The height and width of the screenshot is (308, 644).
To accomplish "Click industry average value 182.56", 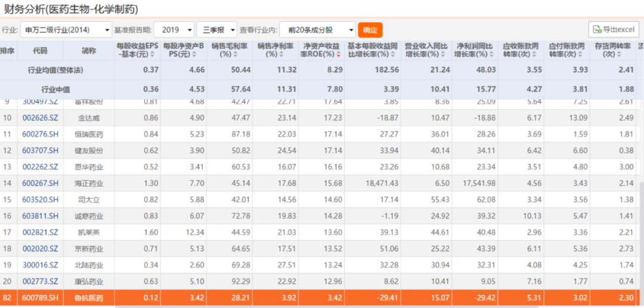I will 388,70.
